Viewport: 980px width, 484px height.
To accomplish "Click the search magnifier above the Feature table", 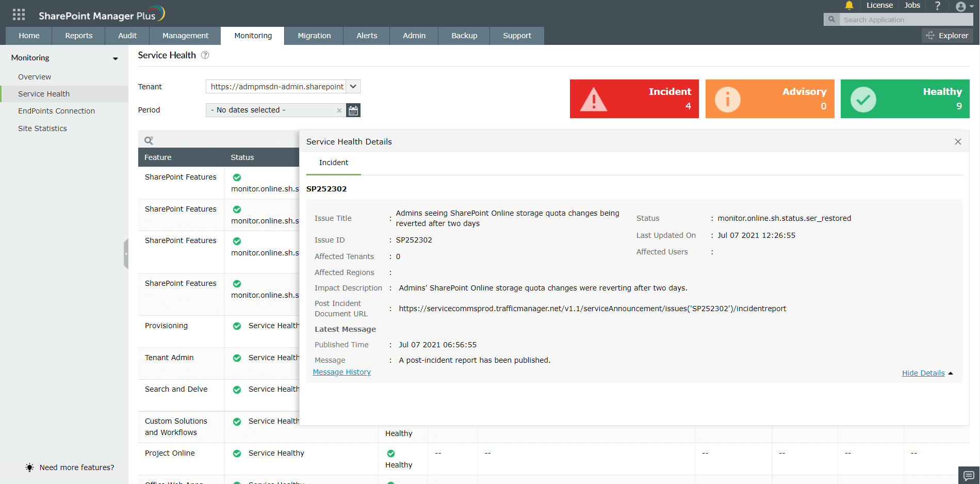I will click(149, 140).
